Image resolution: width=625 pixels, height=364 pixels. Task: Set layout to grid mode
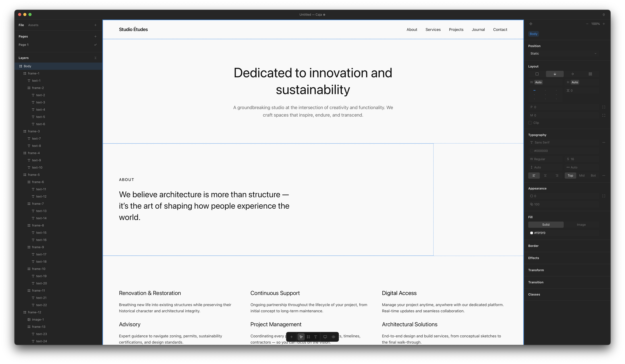point(590,74)
